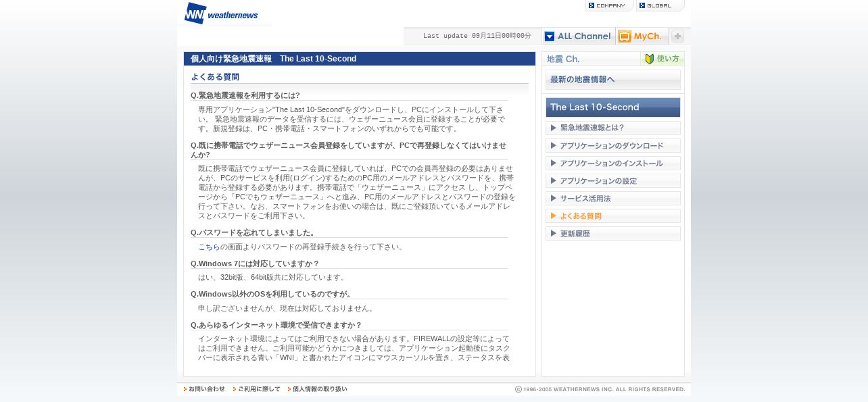The width and height of the screenshot is (868, 402).
Task: Open お問い合わせ footer link
Action: tap(205, 389)
